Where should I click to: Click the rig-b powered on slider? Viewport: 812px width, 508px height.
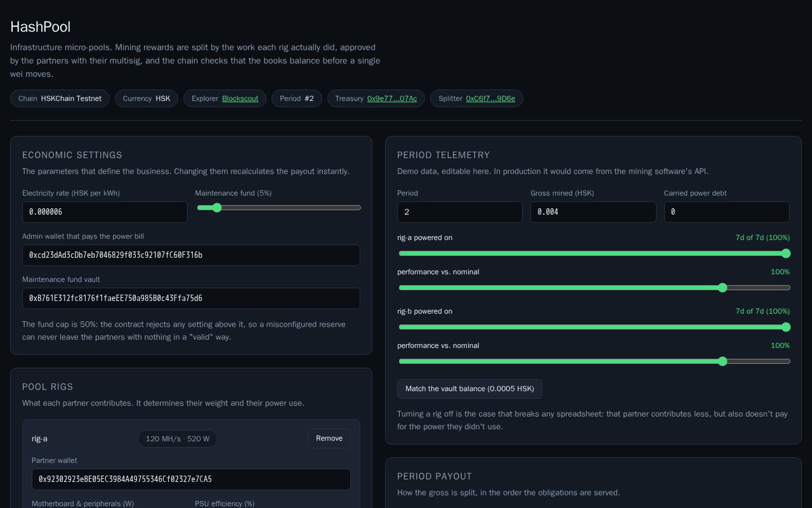594,327
